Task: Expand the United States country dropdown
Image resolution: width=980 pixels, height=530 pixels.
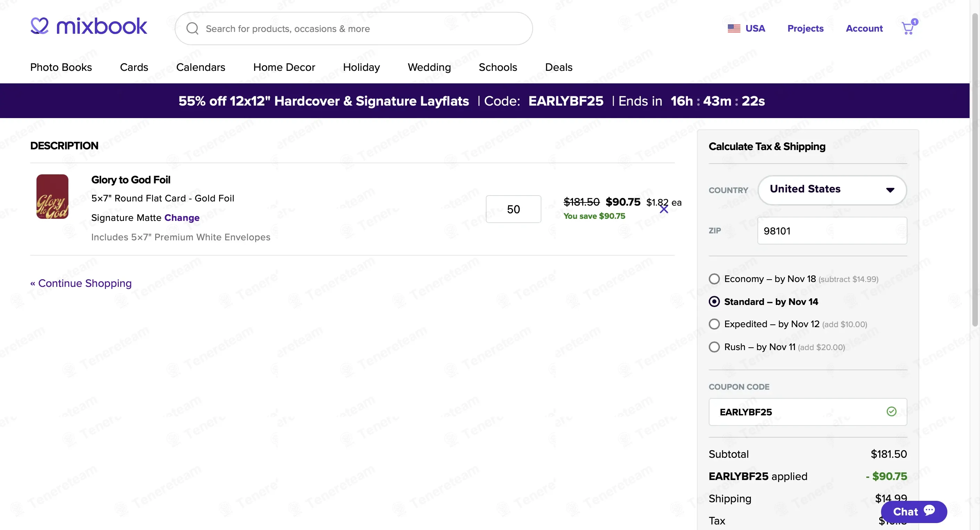Action: pos(832,190)
